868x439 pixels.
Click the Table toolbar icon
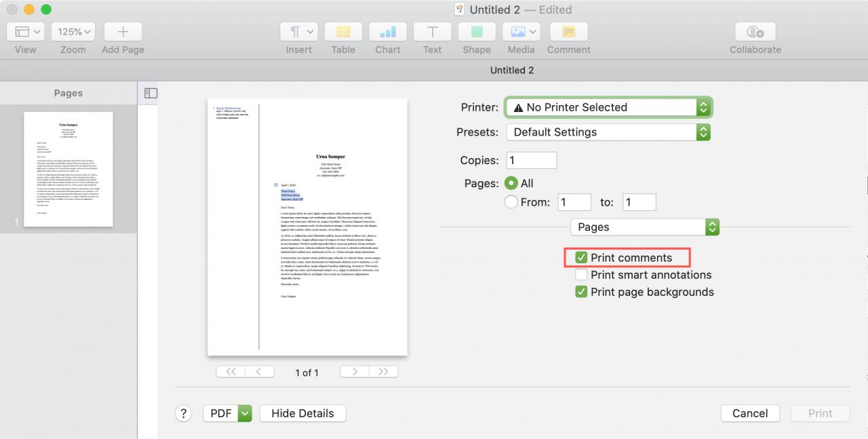[x=343, y=32]
